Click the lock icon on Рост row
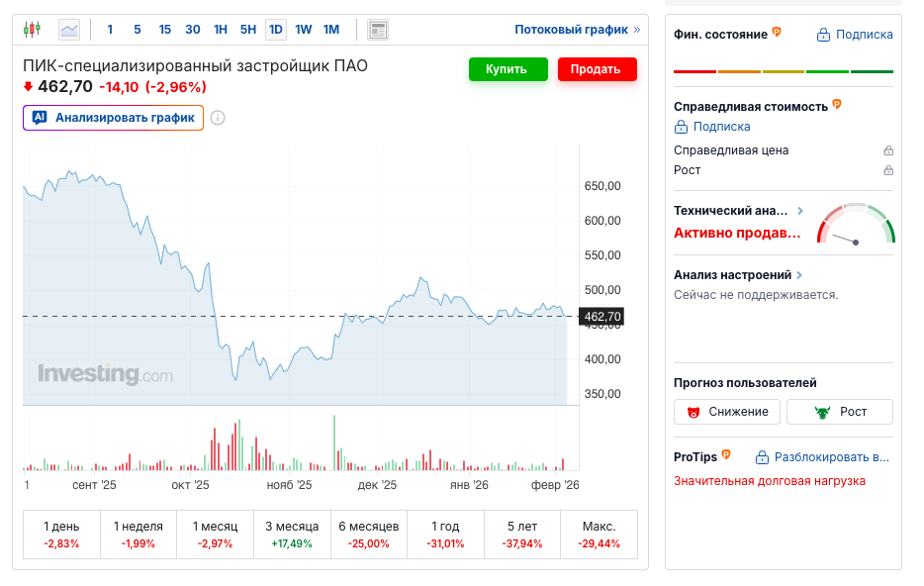 coord(888,170)
